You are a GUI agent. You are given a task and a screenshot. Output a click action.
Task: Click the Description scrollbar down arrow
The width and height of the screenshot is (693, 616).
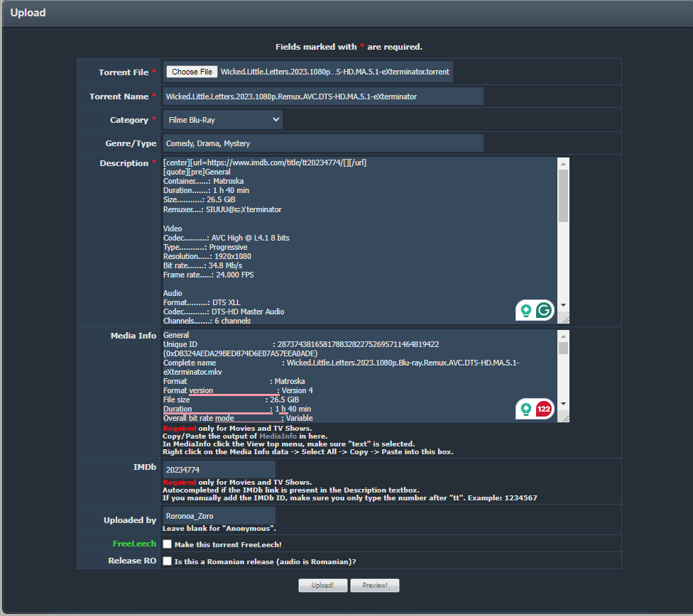coord(563,304)
